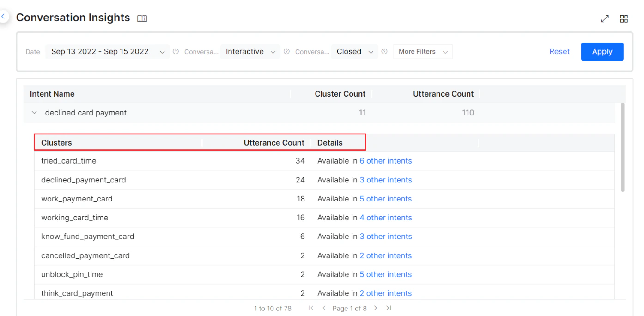Viewport: 644px width, 316px height.
Task: Click the declined card payment intent name
Action: point(86,113)
